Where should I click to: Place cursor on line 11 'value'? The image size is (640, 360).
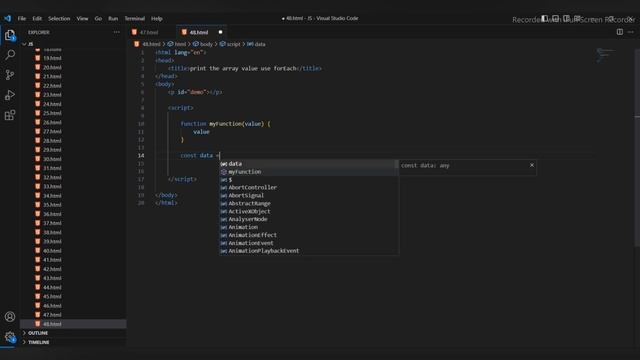[201, 132]
